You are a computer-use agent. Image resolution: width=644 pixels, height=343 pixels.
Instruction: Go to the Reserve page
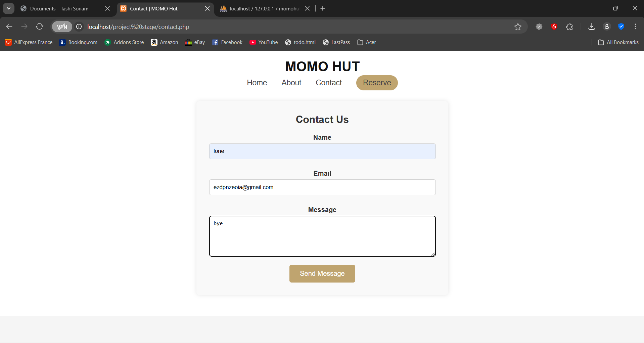coord(377,83)
